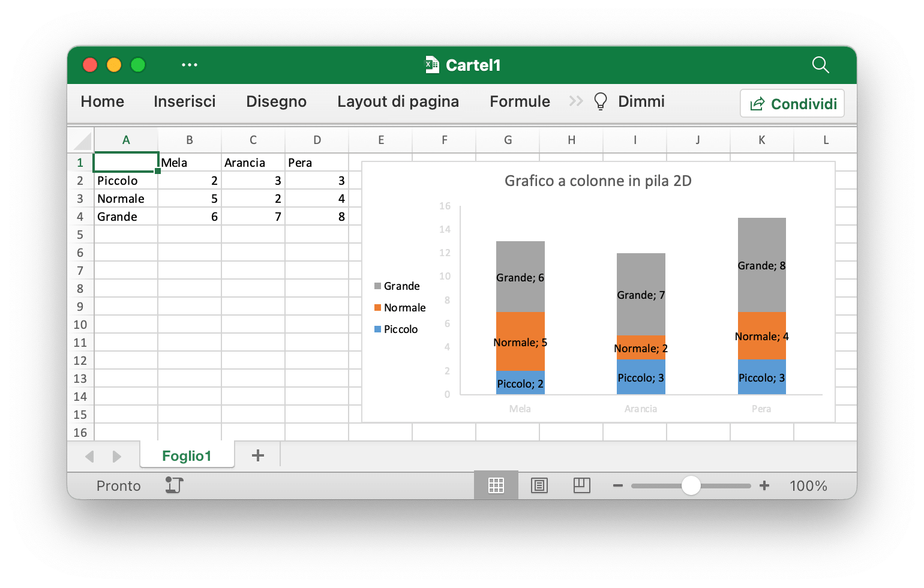Screen dimensions: 924x588
Task: Click cell with value 6 in row 4
Action: pyautogui.click(x=190, y=217)
